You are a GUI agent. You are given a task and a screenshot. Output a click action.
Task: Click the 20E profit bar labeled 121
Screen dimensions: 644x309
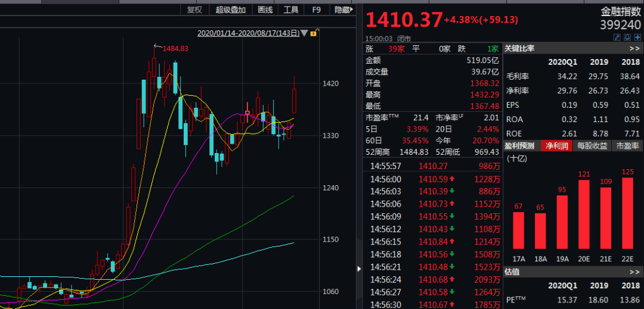pyautogui.click(x=584, y=214)
